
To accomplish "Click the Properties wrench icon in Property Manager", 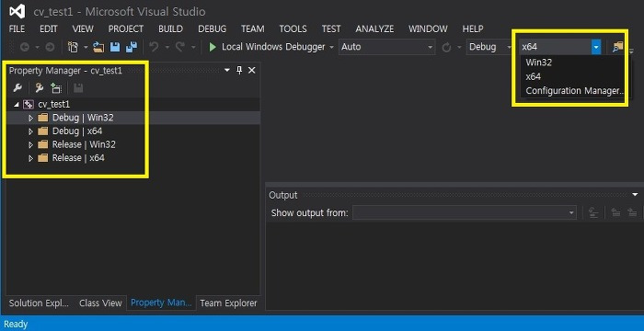I will [x=17, y=88].
